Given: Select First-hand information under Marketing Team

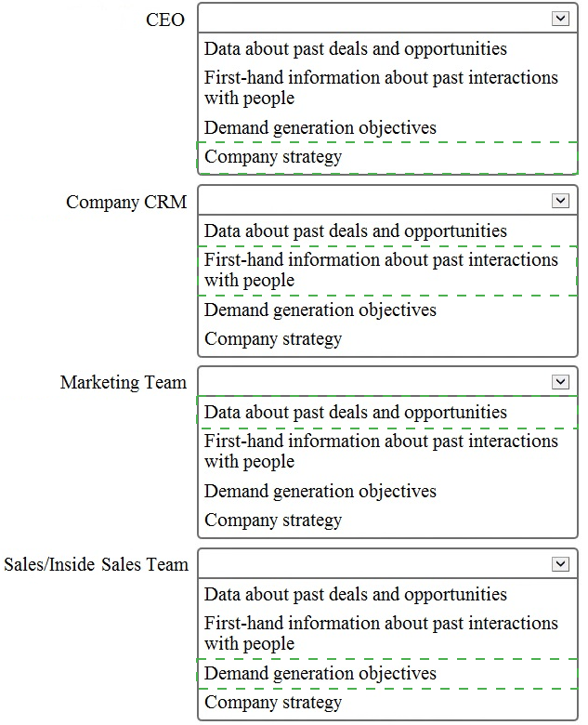Looking at the screenshot, I should click(x=387, y=452).
